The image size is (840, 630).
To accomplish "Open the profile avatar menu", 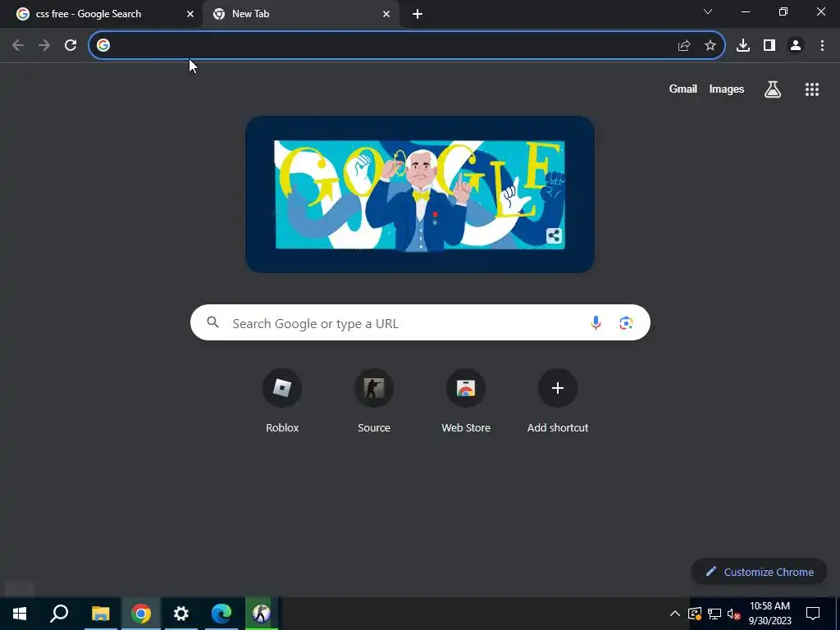I will [x=796, y=46].
